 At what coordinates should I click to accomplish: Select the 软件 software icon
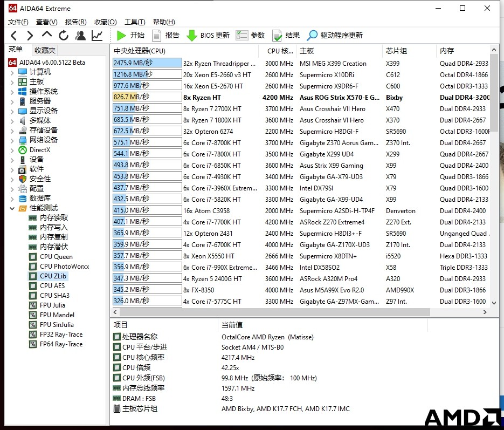point(23,169)
